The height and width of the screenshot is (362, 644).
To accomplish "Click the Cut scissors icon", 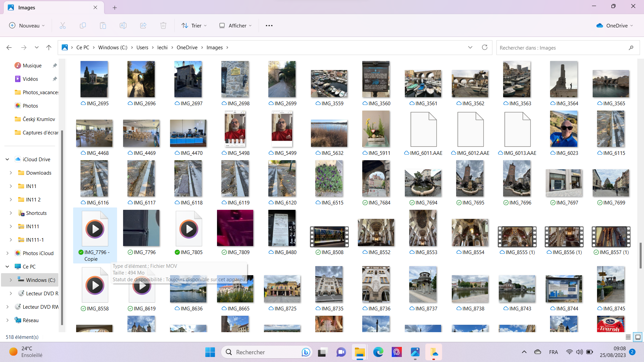I will 63,25.
